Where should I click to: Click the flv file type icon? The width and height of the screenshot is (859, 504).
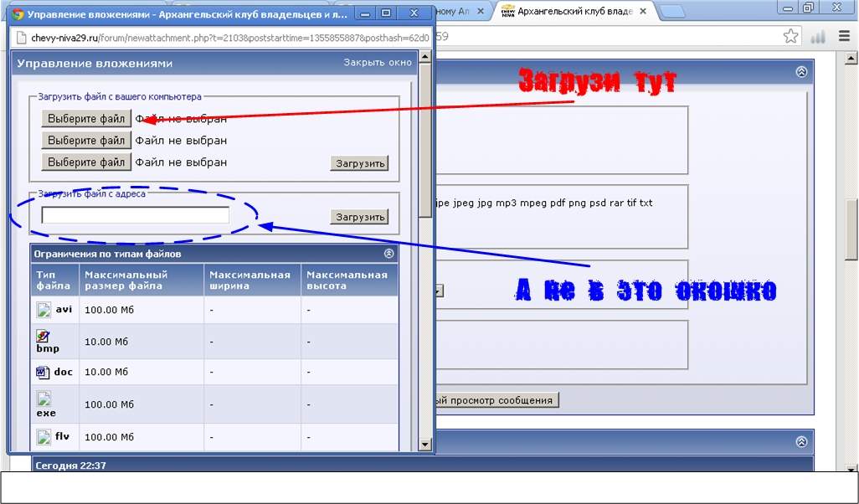click(44, 436)
